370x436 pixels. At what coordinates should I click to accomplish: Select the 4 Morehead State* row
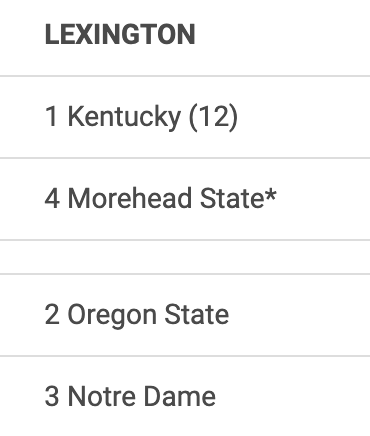(x=185, y=199)
